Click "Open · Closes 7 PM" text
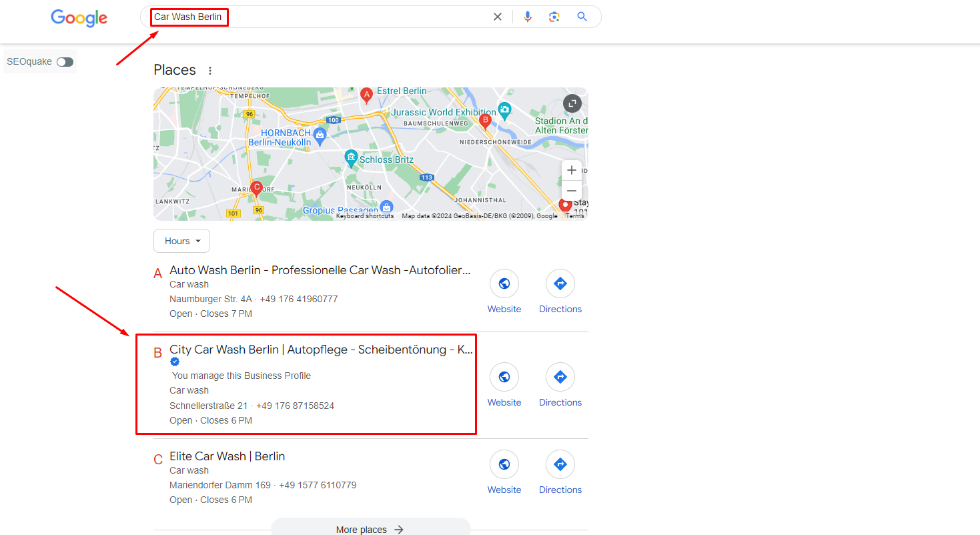The height and width of the screenshot is (535, 980). coord(211,314)
